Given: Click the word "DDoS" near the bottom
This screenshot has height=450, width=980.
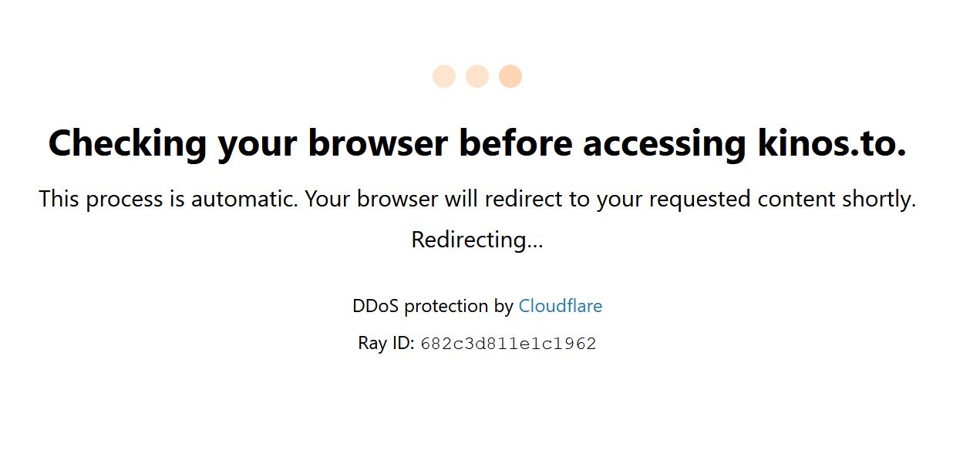Looking at the screenshot, I should tap(375, 306).
